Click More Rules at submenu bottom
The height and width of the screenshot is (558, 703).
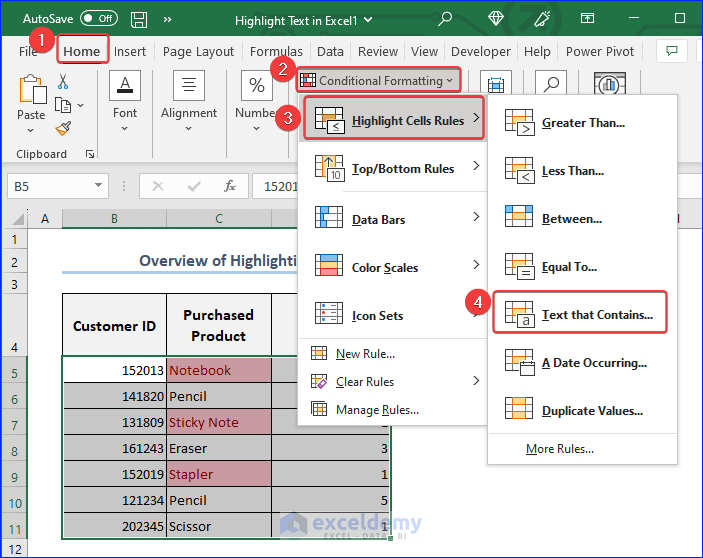[559, 449]
